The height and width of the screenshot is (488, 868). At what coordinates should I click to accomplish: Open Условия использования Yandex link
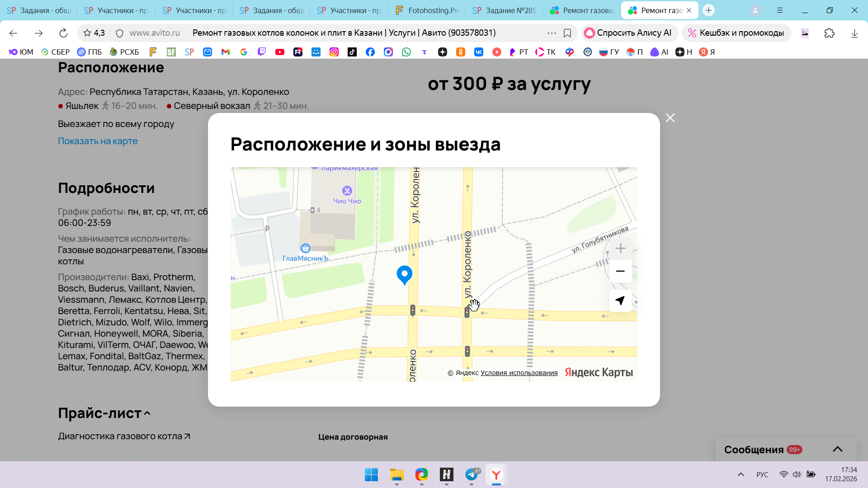pyautogui.click(x=519, y=373)
